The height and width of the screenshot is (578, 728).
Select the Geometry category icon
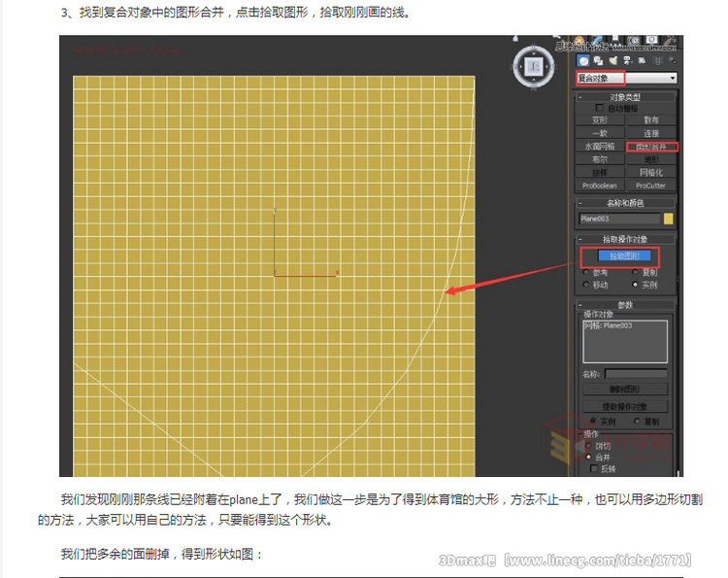pyautogui.click(x=583, y=61)
